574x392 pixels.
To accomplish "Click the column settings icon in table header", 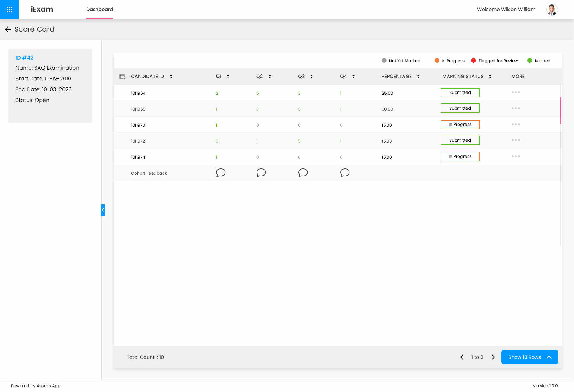I will click(x=122, y=77).
